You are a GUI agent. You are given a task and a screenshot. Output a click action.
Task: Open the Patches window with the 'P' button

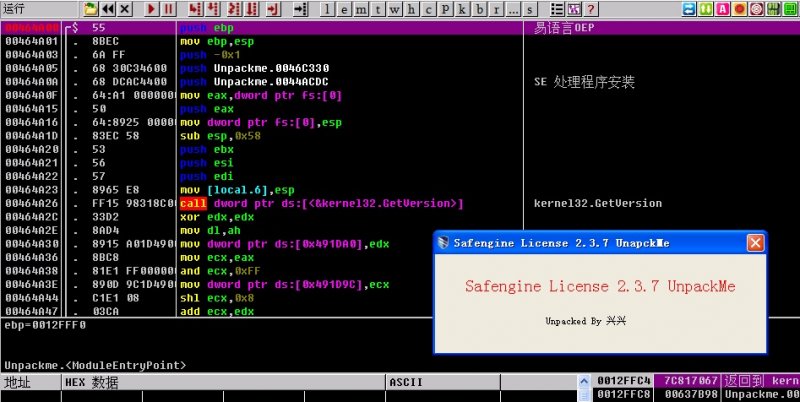tap(445, 9)
